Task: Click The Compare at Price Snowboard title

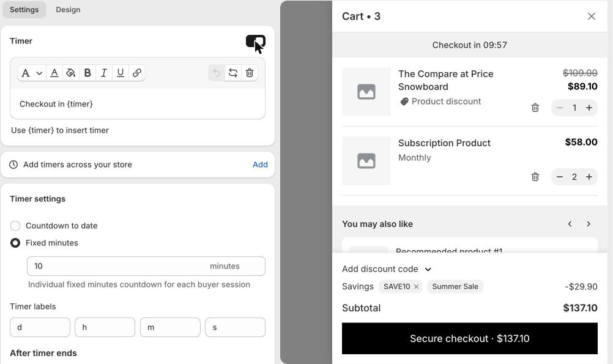Action: [445, 80]
